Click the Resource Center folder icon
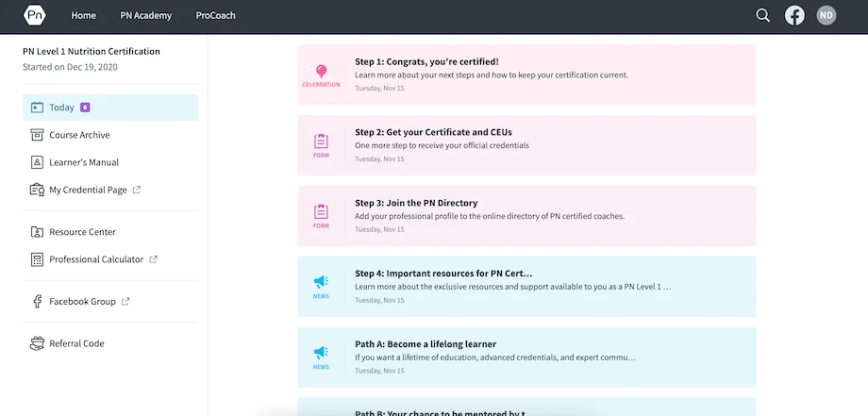The image size is (868, 416). coord(37,232)
